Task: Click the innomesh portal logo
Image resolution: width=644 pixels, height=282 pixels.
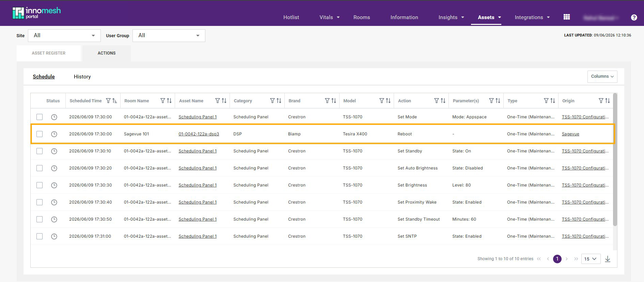Action: pyautogui.click(x=36, y=13)
